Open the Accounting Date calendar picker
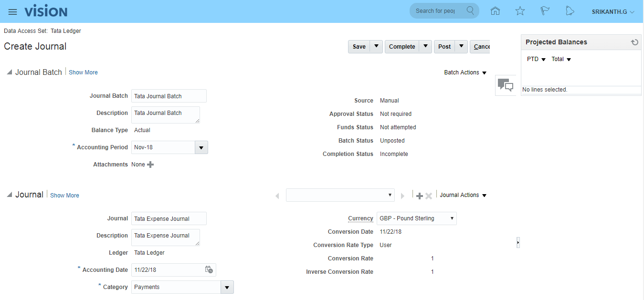This screenshot has width=644, height=300. (209, 269)
